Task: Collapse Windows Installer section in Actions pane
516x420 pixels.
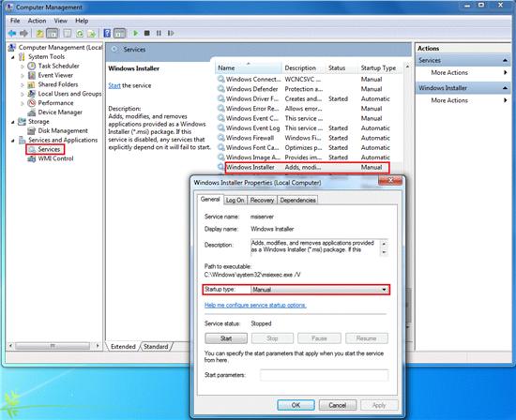Action: click(x=505, y=88)
